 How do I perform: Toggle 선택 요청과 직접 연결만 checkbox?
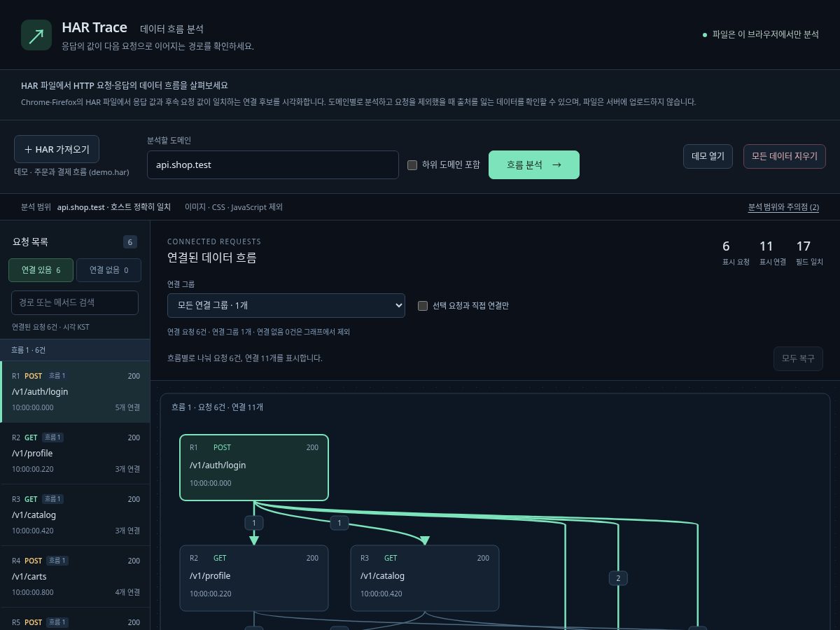click(x=423, y=306)
